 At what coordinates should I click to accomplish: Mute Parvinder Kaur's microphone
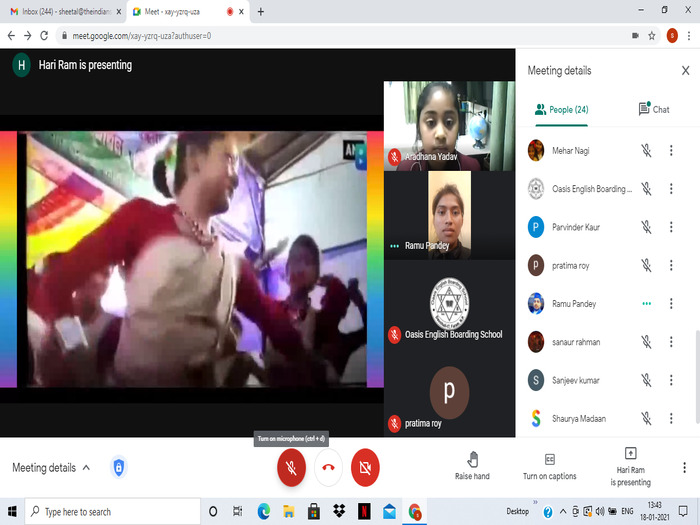(x=646, y=227)
